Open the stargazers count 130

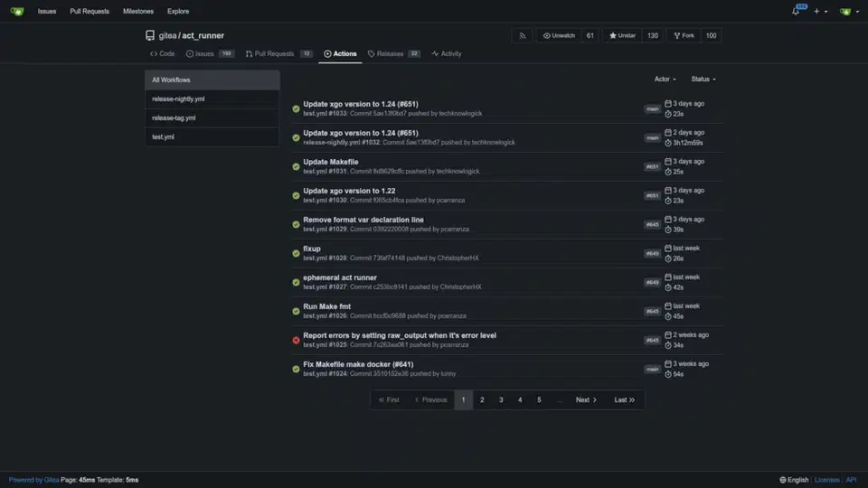tap(653, 35)
